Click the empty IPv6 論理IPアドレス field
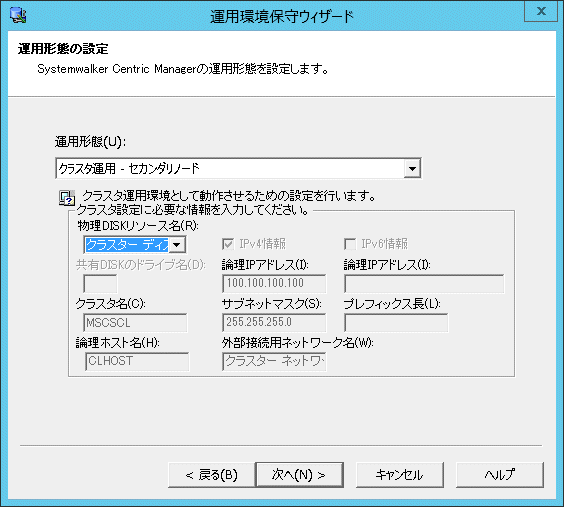 (424, 284)
